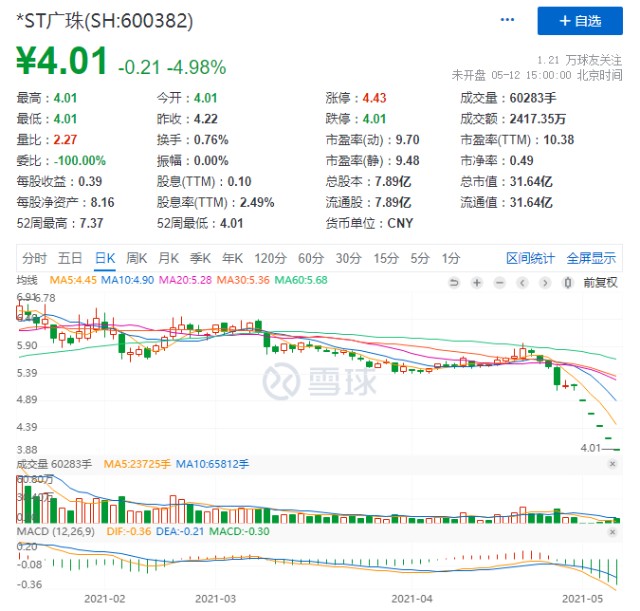Screen dimensions: 640x611
Task: Switch to 五日 tab
Action: (x=70, y=258)
